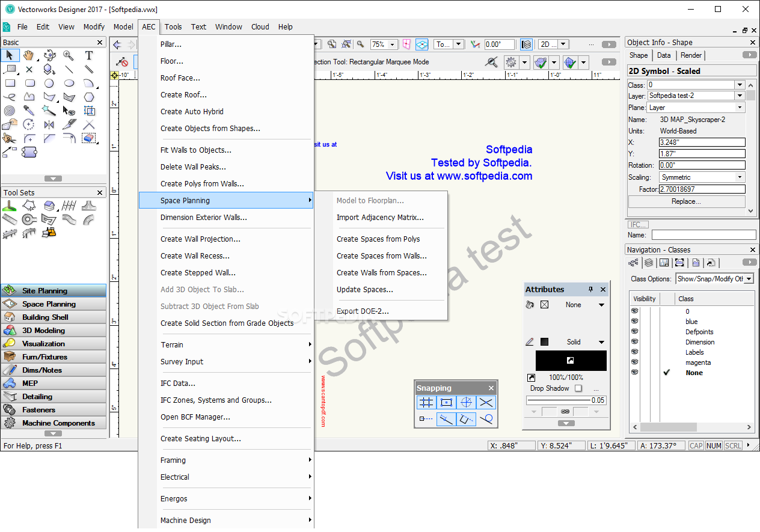Toggle visibility eye for the Dimension class
Image resolution: width=760 pixels, height=532 pixels.
pos(634,342)
